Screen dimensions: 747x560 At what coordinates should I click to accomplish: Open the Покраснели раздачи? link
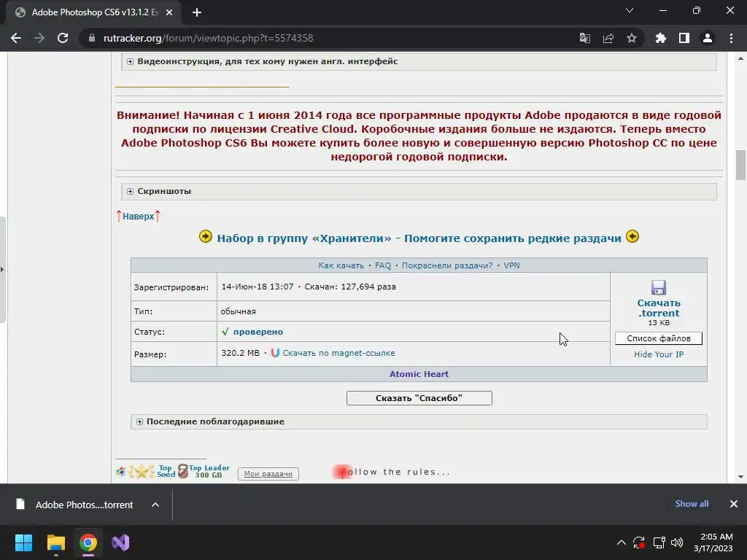click(x=447, y=265)
